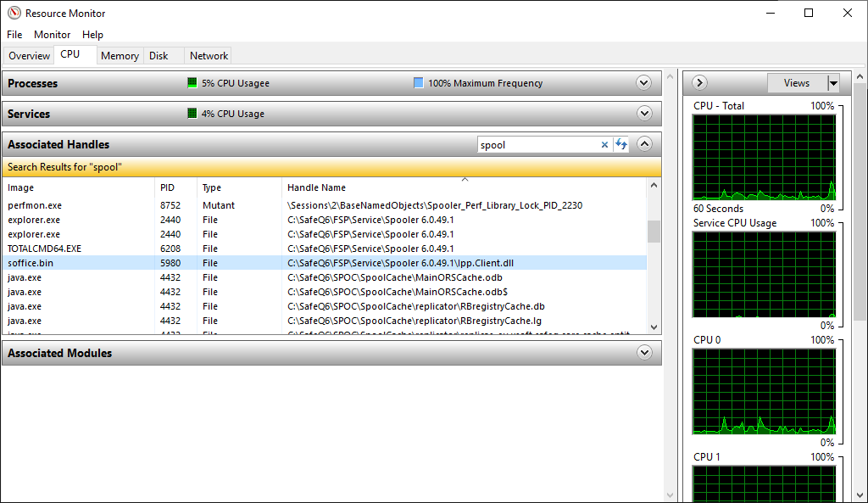Sort the results by the PID column
The width and height of the screenshot is (868, 503).
pos(170,187)
